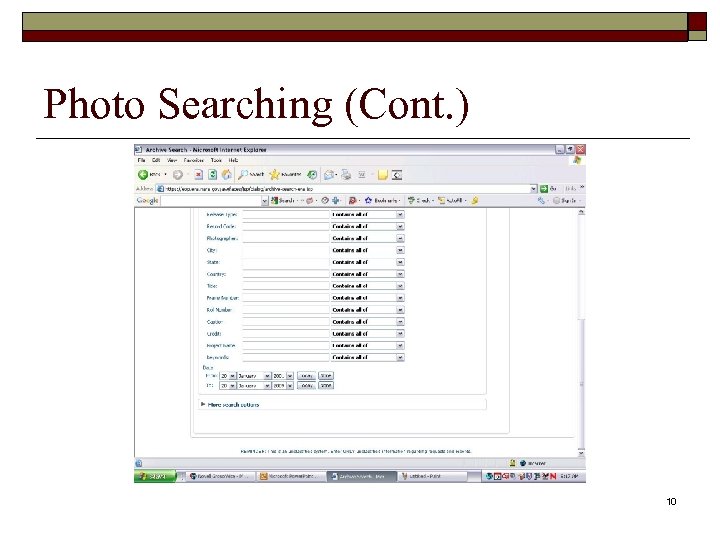Open Record Code match dropdown

tap(367, 226)
